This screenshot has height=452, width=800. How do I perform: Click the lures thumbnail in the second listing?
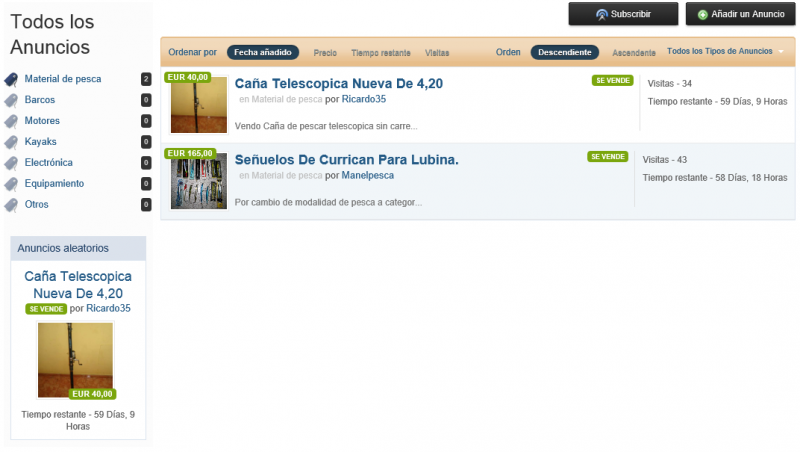(x=199, y=181)
